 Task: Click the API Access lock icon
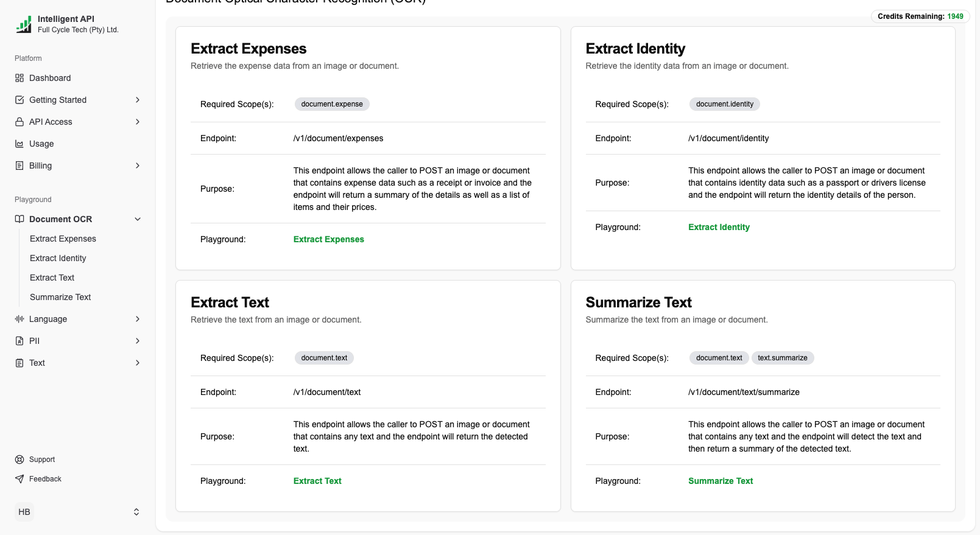[x=19, y=122]
